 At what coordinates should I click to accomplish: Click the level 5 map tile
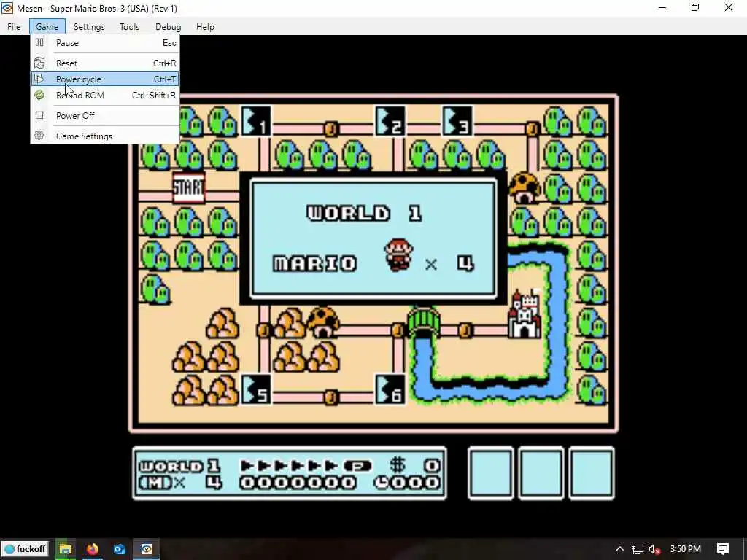tap(256, 389)
